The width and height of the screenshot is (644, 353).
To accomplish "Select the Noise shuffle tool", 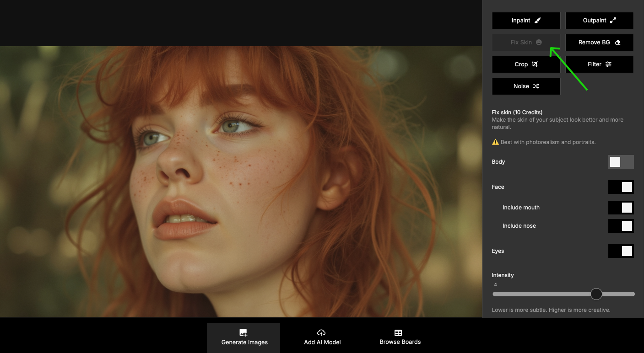I will (526, 86).
